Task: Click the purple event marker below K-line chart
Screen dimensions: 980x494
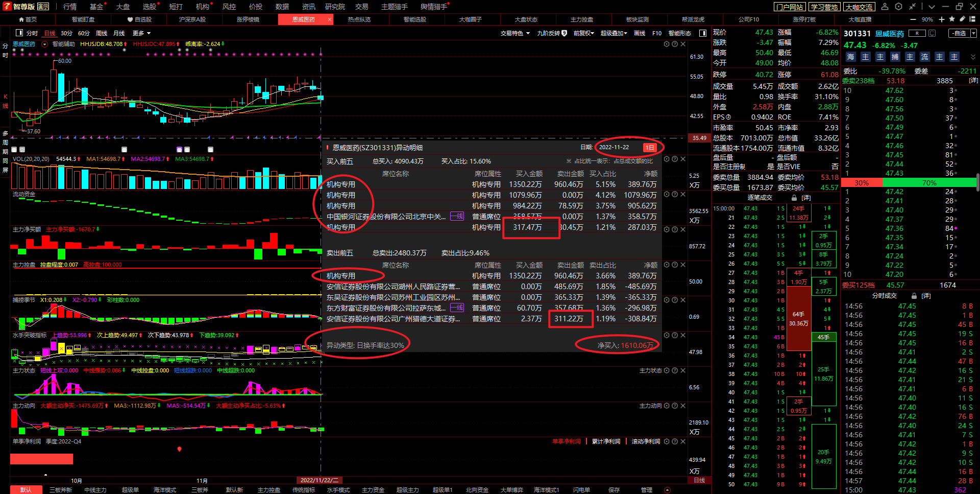Action: point(179,150)
